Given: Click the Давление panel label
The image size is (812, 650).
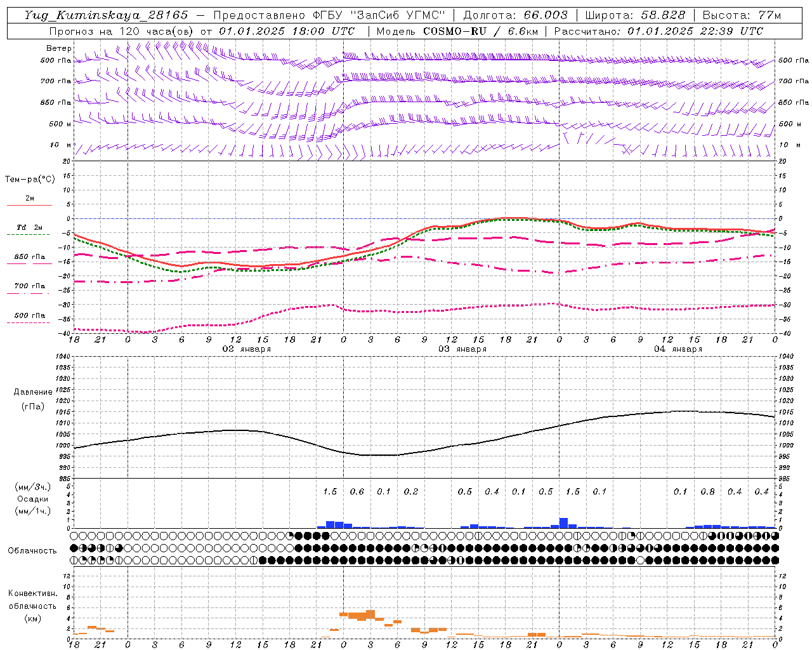Looking at the screenshot, I should tap(32, 392).
